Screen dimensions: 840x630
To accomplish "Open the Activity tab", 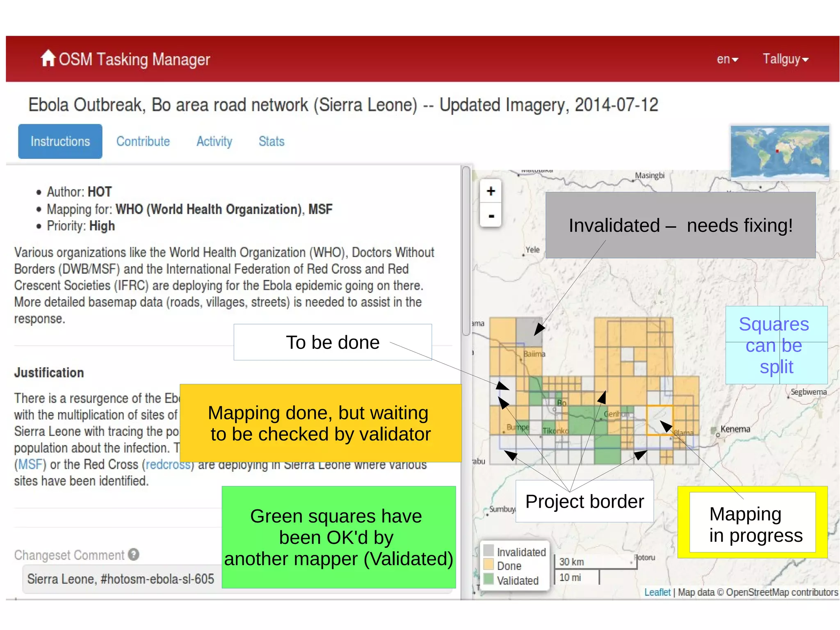I will pos(214,141).
